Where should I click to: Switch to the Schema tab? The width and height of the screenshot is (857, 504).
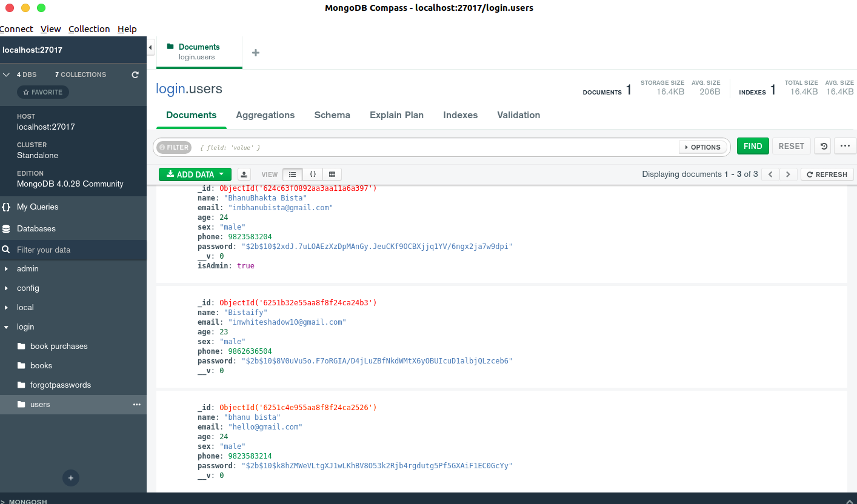coord(332,114)
